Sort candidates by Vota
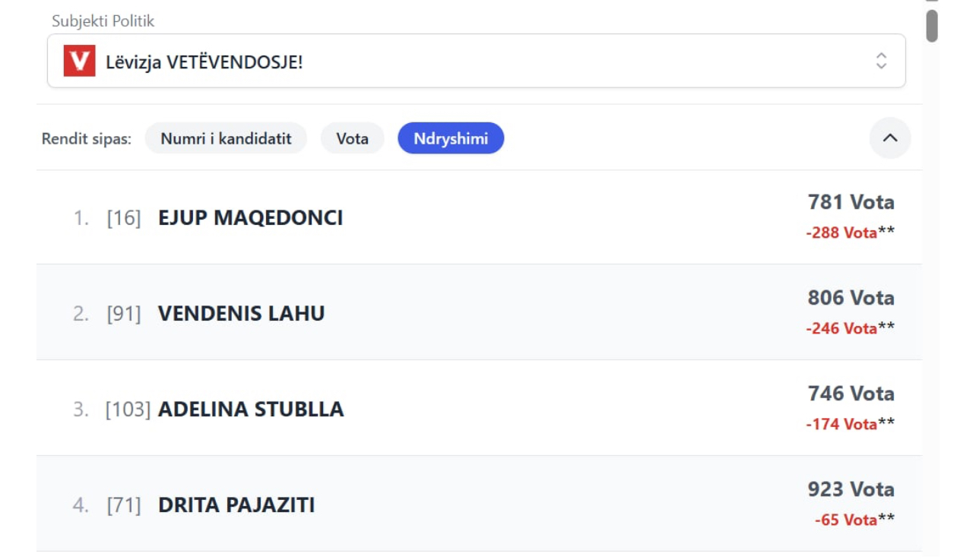Screen dimensions: 976x560 coord(352,138)
